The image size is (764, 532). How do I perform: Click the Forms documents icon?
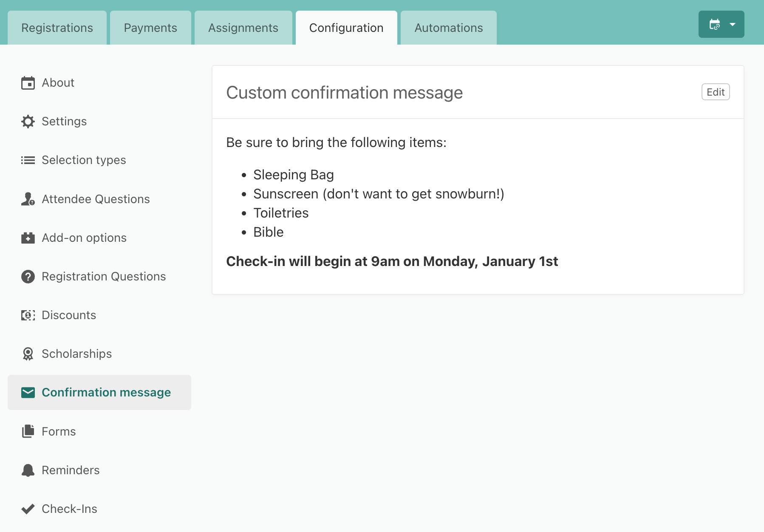pyautogui.click(x=28, y=431)
